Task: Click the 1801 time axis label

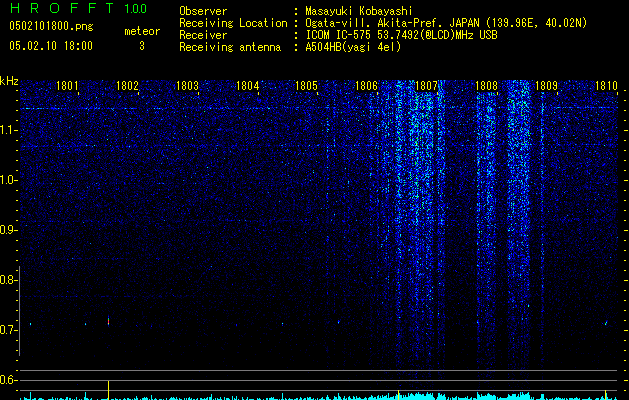Action: click(x=67, y=85)
